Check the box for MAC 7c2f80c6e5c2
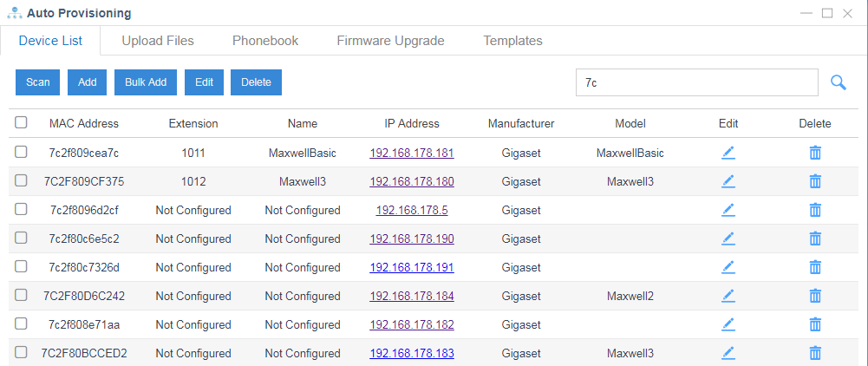 pos(21,239)
